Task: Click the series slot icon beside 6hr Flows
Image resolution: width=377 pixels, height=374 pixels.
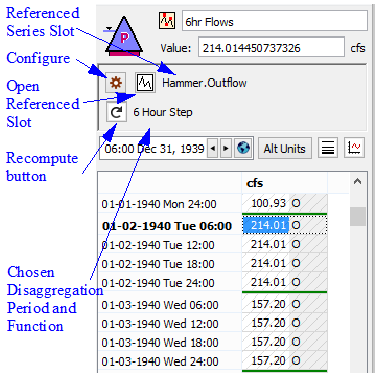Action: pyautogui.click(x=167, y=21)
